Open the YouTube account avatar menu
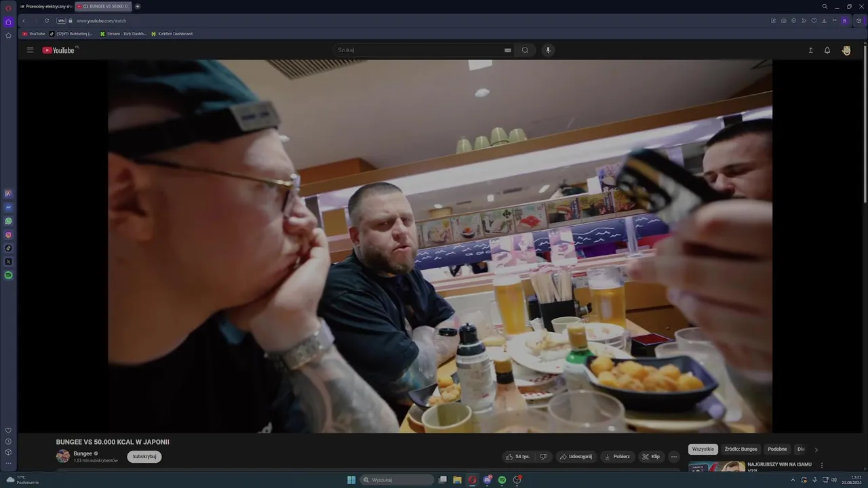 pos(846,50)
